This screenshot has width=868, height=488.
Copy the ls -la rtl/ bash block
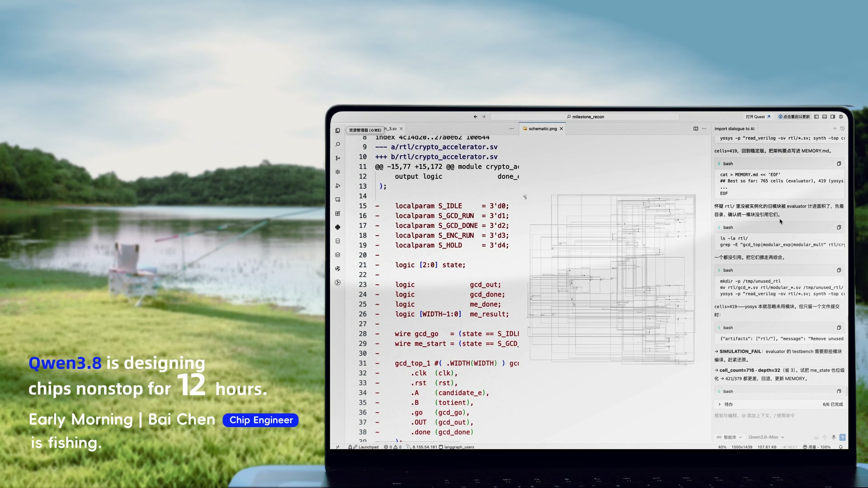click(839, 227)
